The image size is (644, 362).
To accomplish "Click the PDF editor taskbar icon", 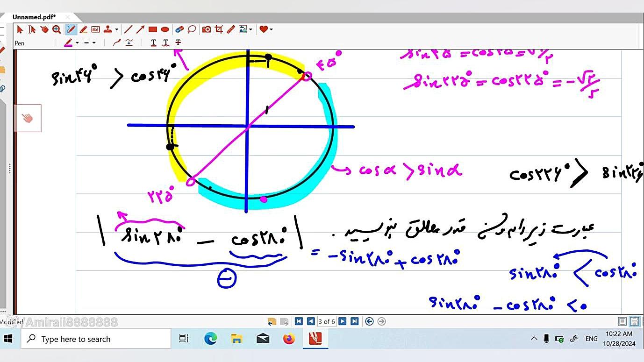I will click(x=315, y=339).
